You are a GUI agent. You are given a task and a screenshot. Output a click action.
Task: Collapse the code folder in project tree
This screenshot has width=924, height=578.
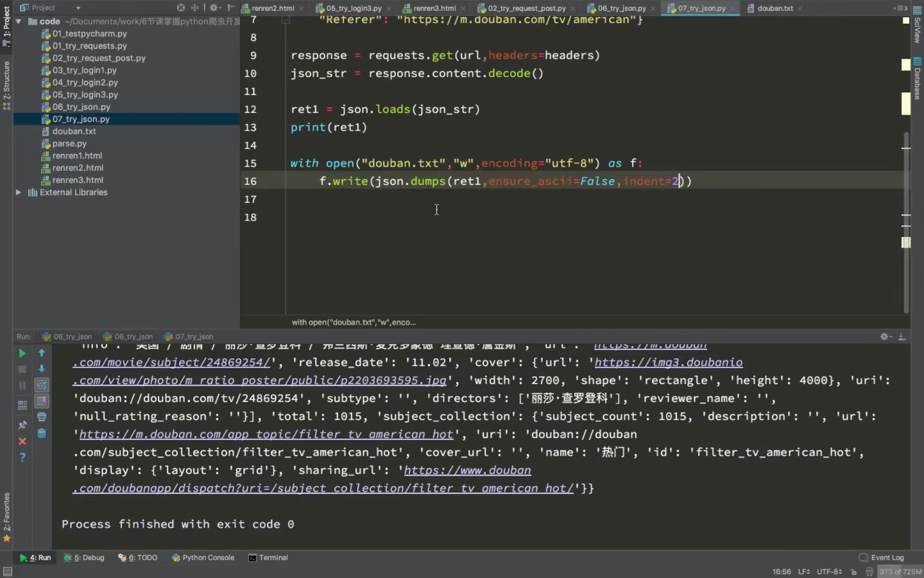(18, 21)
